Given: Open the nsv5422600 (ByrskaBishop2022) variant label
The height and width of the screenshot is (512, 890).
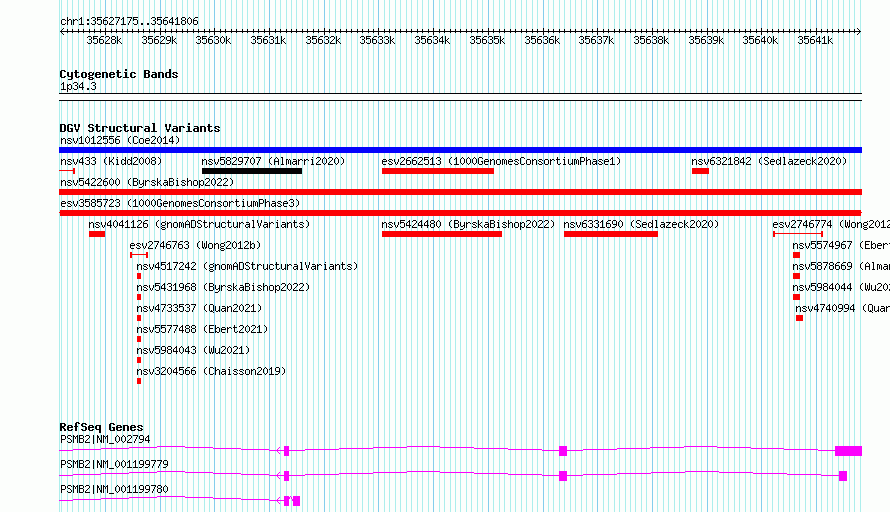Looking at the screenshot, I should [147, 182].
